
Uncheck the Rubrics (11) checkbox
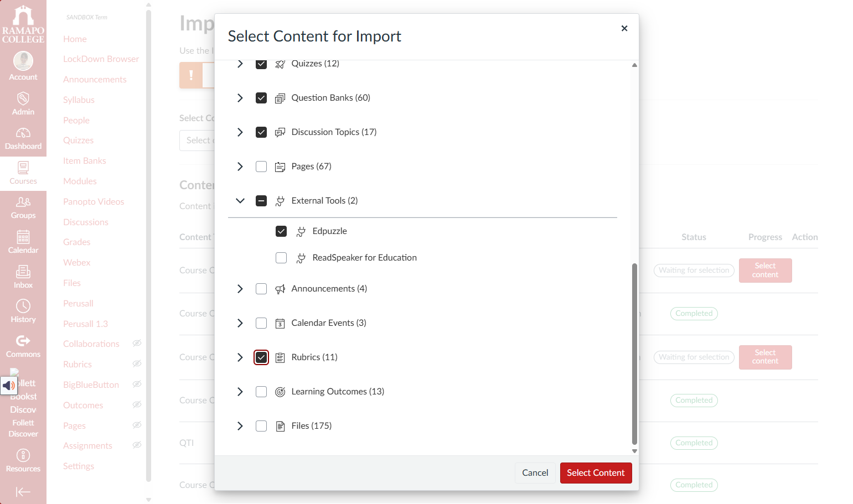261,357
